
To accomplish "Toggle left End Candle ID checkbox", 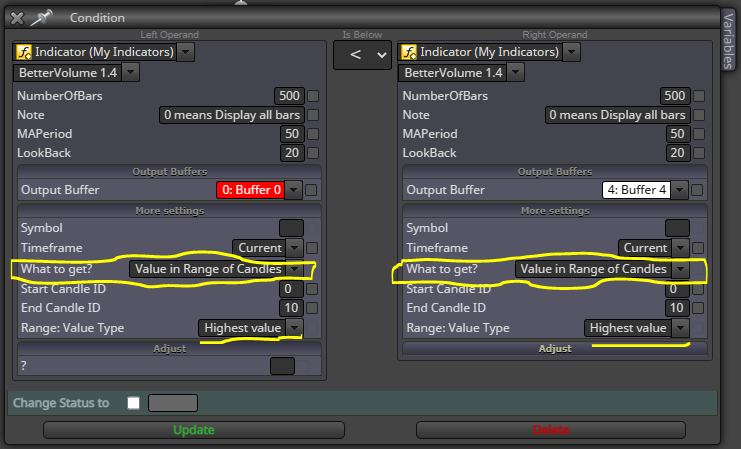I will click(312, 308).
